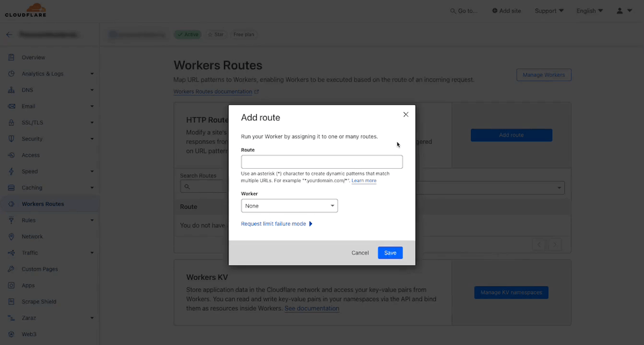Expand the Rules submenu arrow
644x345 pixels.
pyautogui.click(x=92, y=220)
